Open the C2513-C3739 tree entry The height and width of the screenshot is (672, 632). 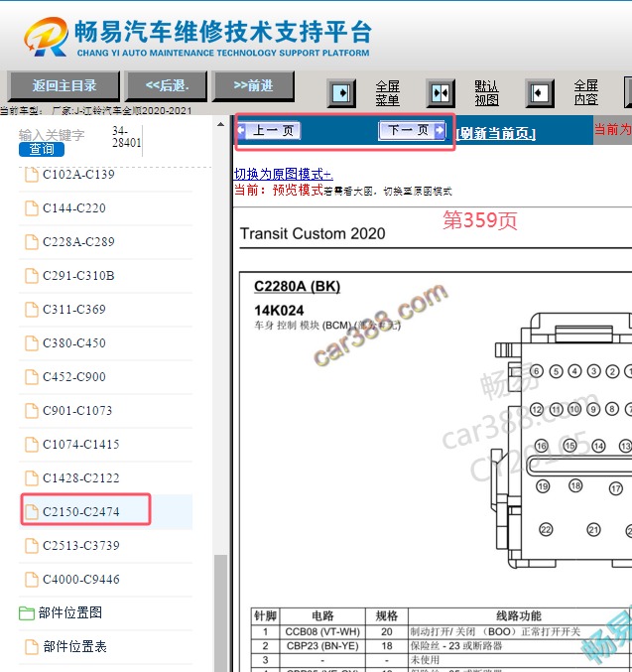click(x=80, y=546)
